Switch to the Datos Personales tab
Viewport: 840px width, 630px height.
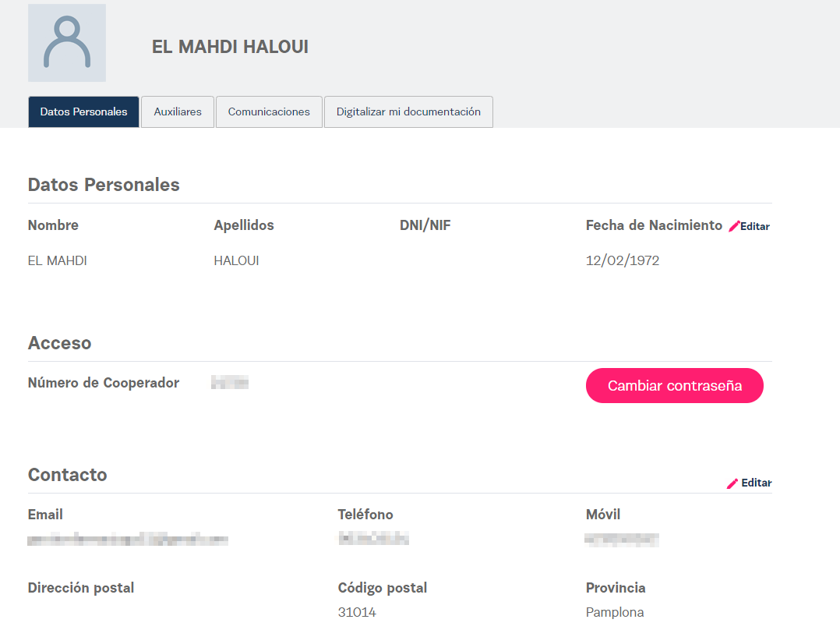83,111
